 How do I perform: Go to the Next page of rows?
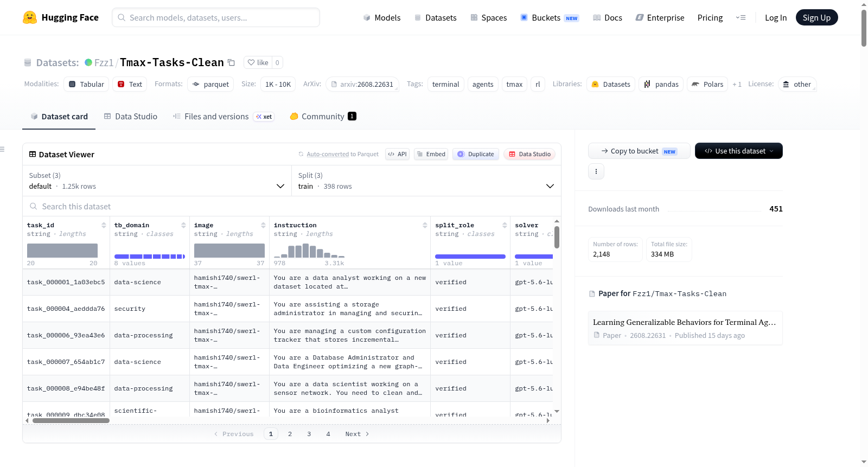(357, 434)
